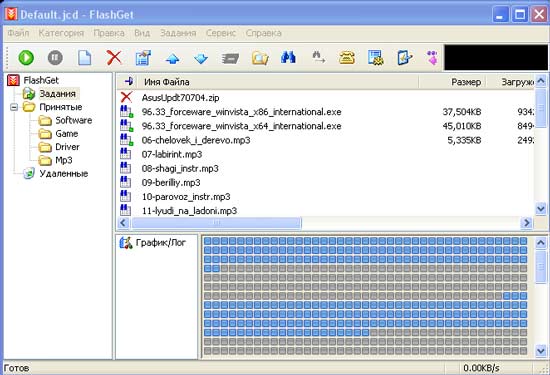Click the status icon of 11-lyudi_na_ladoni.mp3
Image resolution: width=550 pixels, height=375 pixels.
(x=126, y=210)
